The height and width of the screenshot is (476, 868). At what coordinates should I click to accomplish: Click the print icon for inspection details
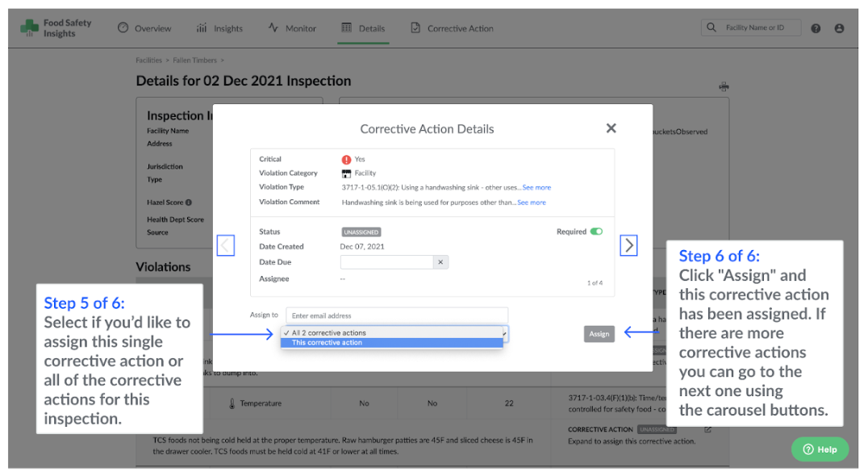click(724, 86)
